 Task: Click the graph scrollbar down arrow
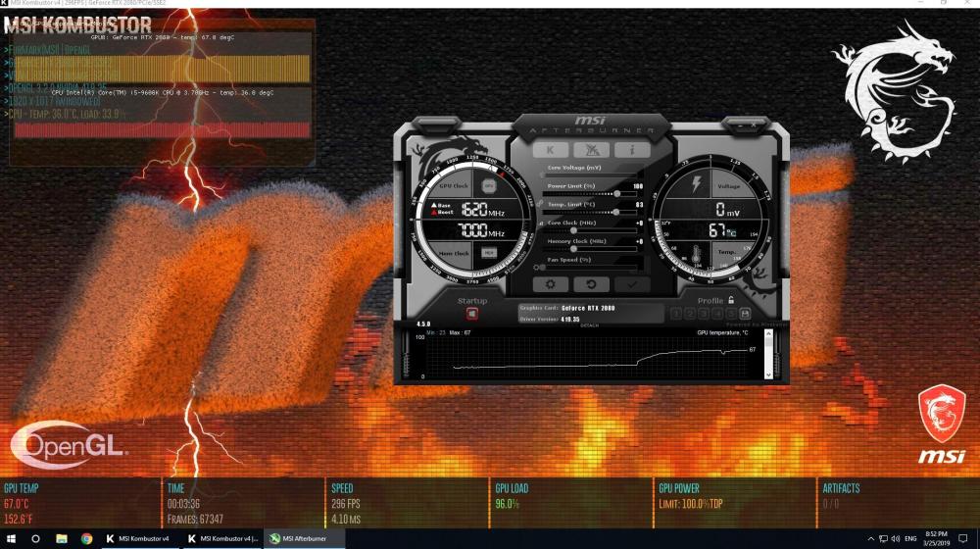click(x=768, y=374)
